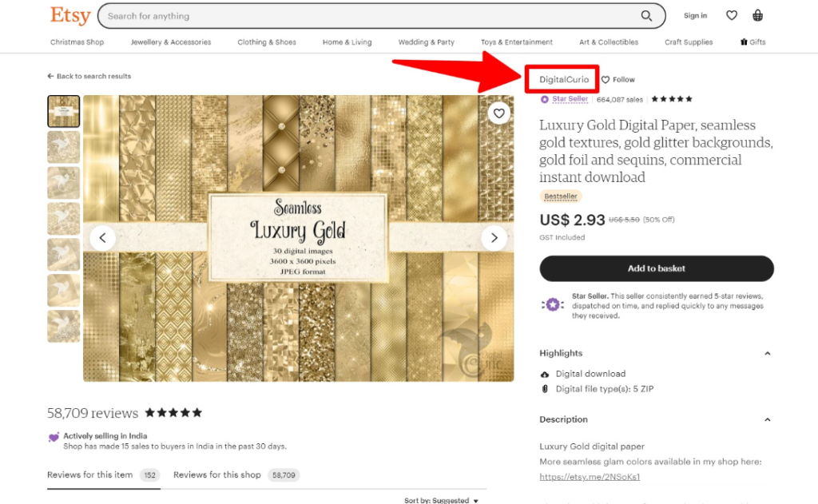Viewport: 818px width, 504px height.
Task: Open favourites via the heart icon in header
Action: pos(732,14)
